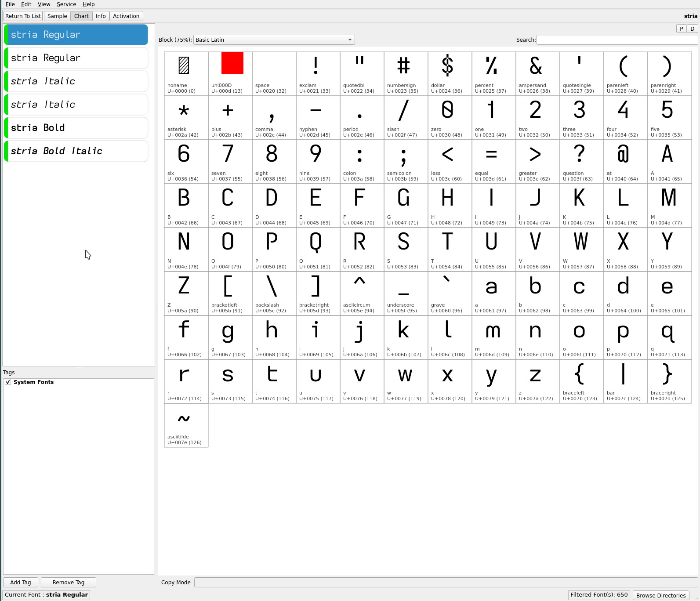This screenshot has height=601, width=700.
Task: Select the zero glyph cell
Action: (450, 118)
